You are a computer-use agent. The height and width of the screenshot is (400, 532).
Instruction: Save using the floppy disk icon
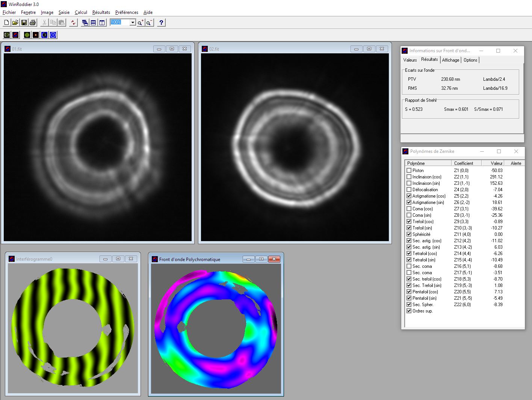pyautogui.click(x=24, y=23)
